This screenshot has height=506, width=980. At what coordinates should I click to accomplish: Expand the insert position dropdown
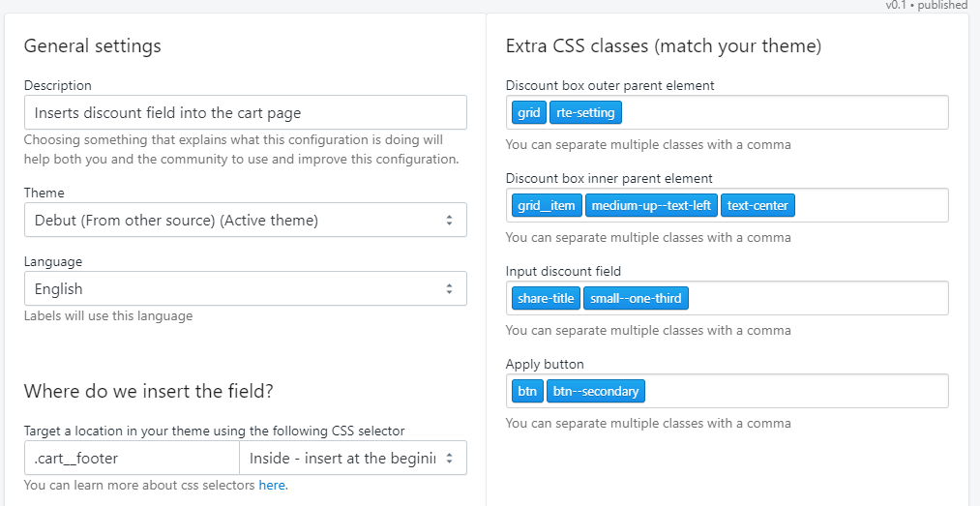click(x=352, y=458)
